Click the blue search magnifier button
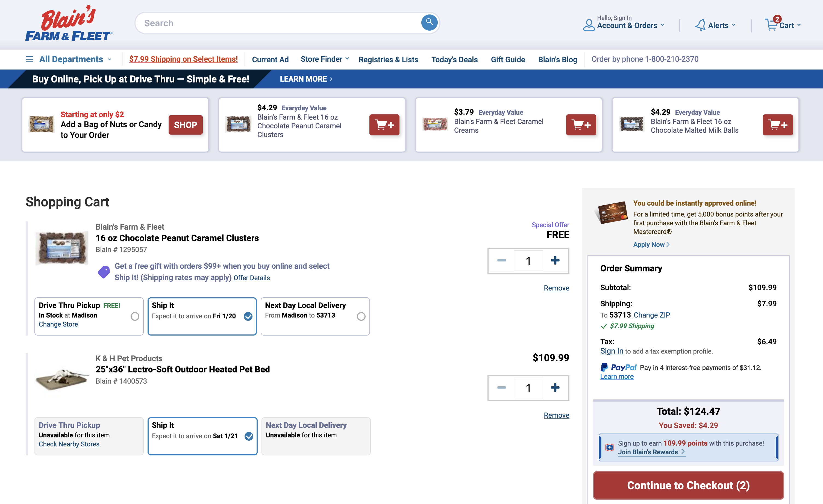Screen dimensions: 823x504 [x=429, y=23]
